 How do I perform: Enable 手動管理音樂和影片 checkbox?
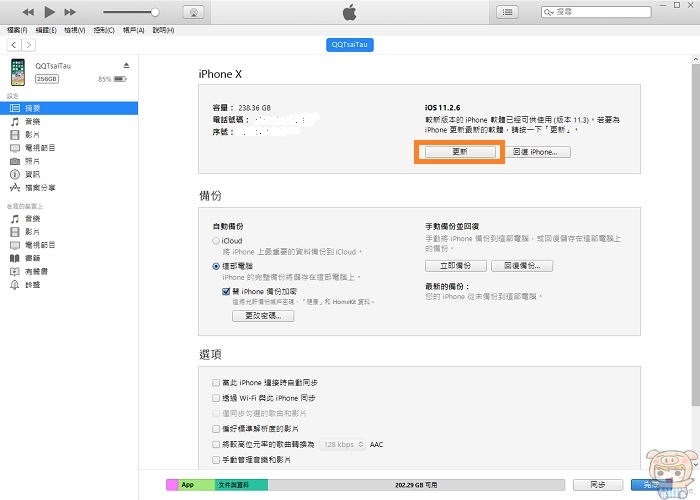(216, 459)
